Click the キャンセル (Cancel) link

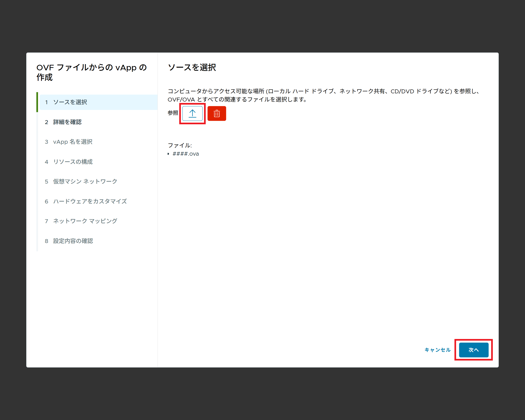437,350
